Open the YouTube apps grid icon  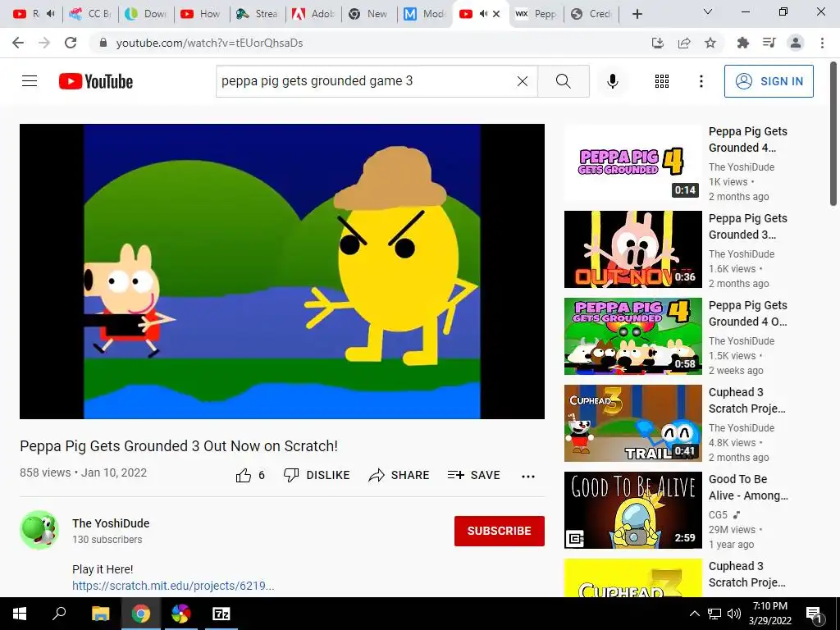click(x=662, y=81)
